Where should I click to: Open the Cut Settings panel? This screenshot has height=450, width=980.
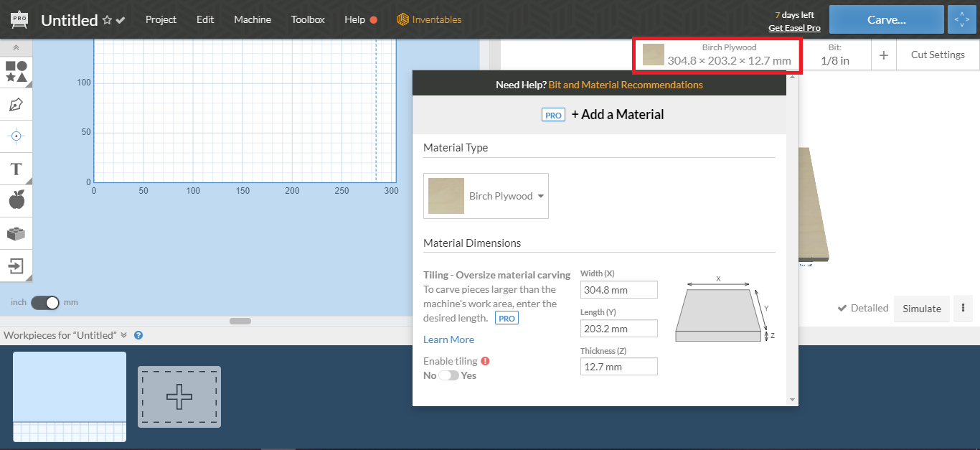(938, 55)
